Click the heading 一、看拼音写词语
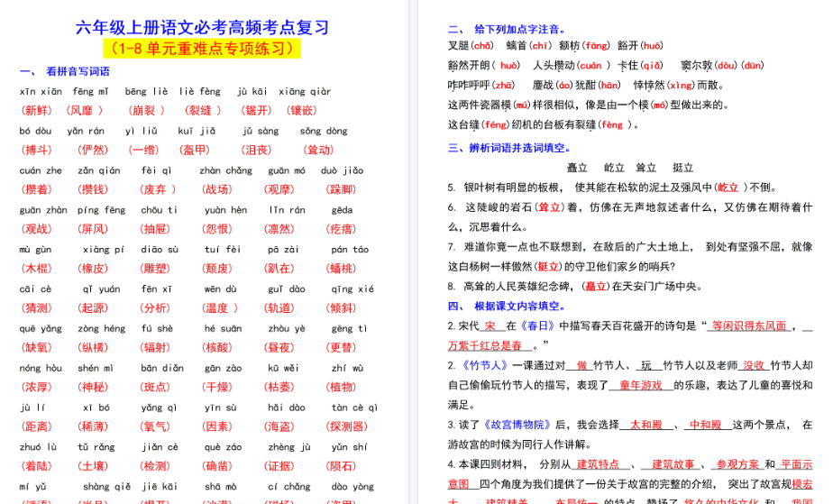The height and width of the screenshot is (504, 833). [64, 71]
